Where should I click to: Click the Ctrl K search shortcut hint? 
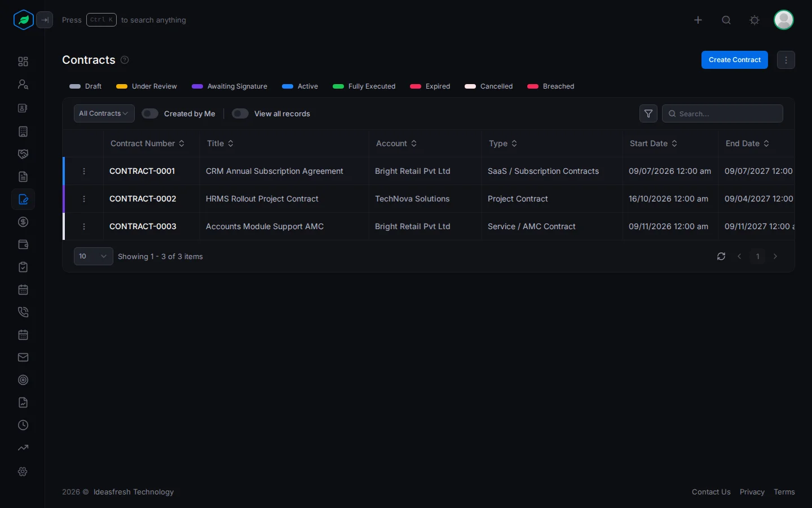click(x=101, y=20)
